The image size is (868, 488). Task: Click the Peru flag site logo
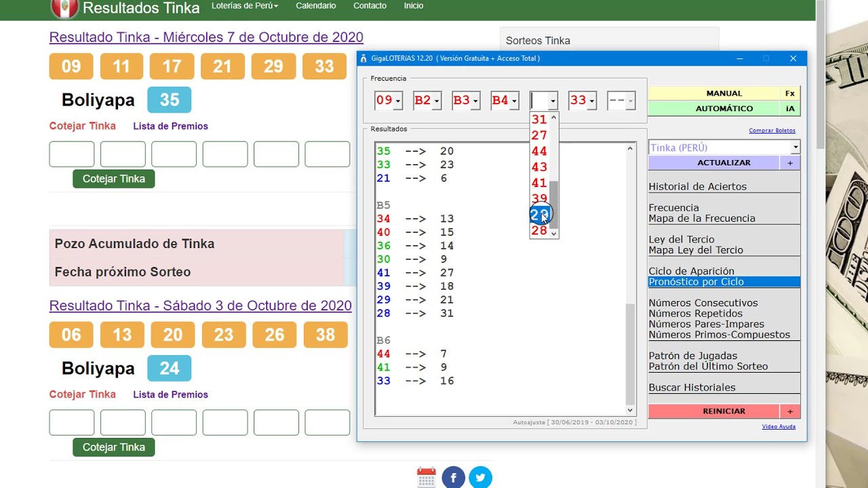click(64, 8)
